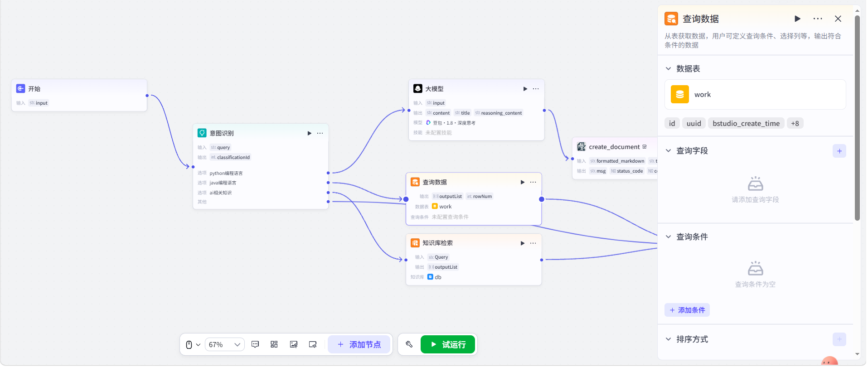
Task: Click reasoning_content output tag in 大模型
Action: click(499, 113)
